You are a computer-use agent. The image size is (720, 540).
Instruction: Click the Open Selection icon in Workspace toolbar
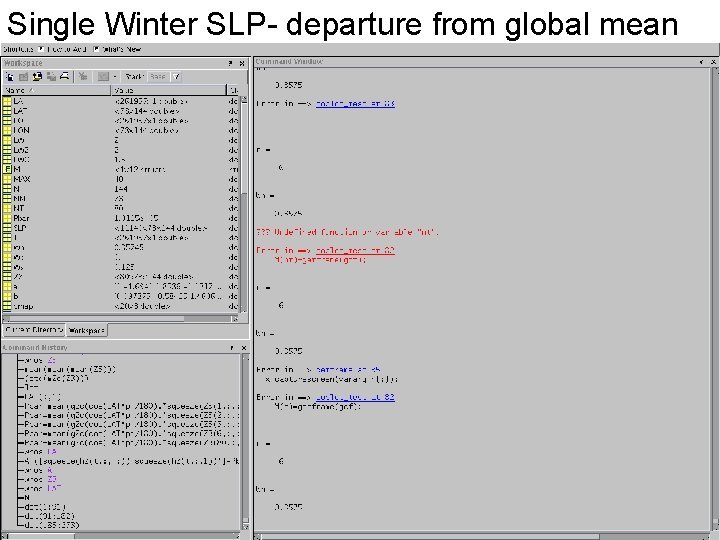[x=23, y=77]
